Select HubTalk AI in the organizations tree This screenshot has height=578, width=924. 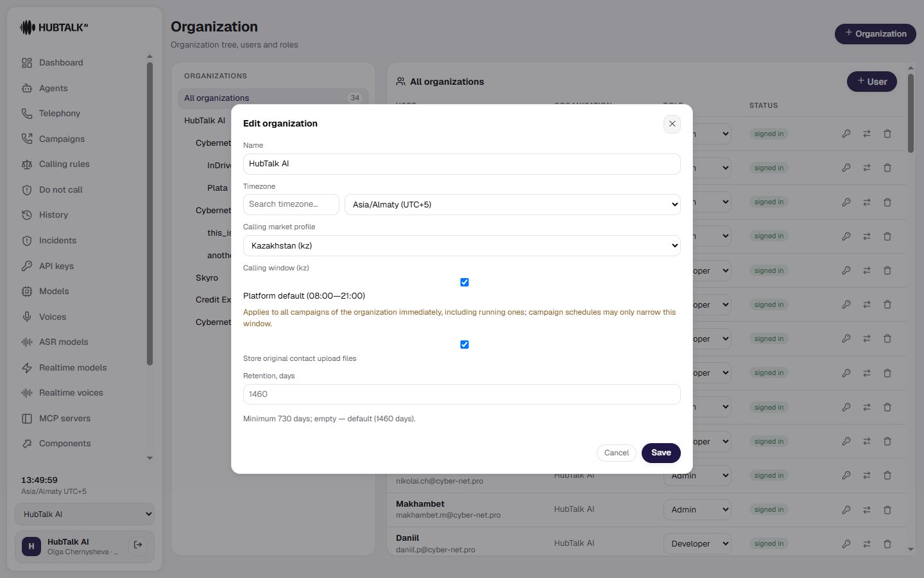pyautogui.click(x=205, y=121)
